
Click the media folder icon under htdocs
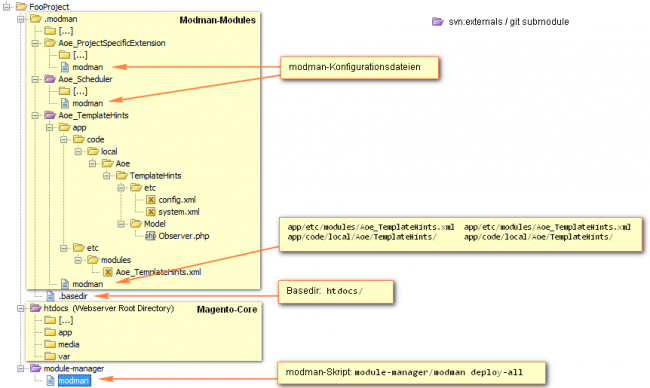pyautogui.click(x=50, y=344)
